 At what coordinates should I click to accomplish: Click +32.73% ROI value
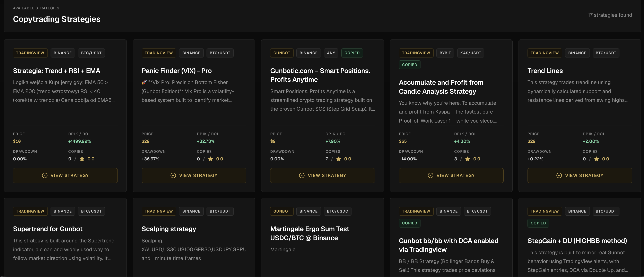coord(206,141)
